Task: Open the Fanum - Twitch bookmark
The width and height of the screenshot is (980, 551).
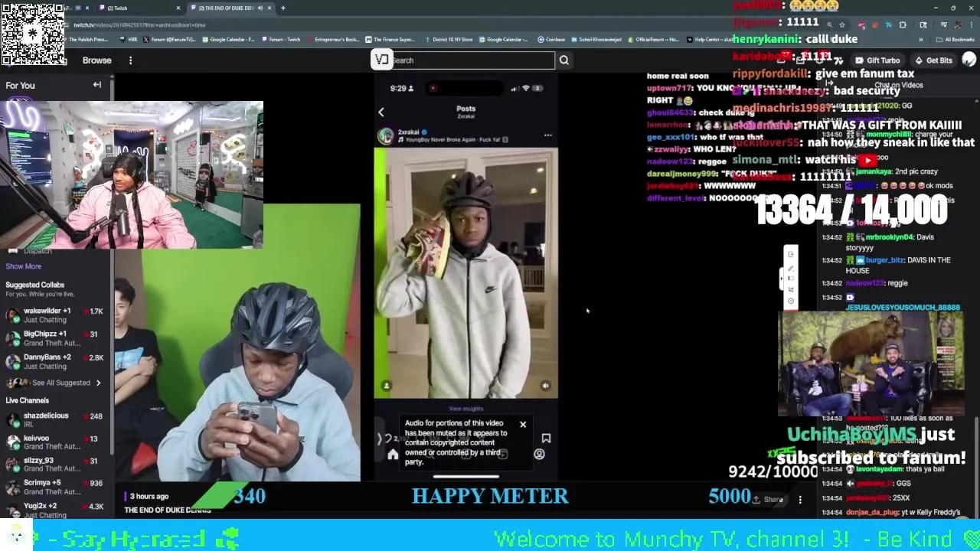Action: click(280, 39)
